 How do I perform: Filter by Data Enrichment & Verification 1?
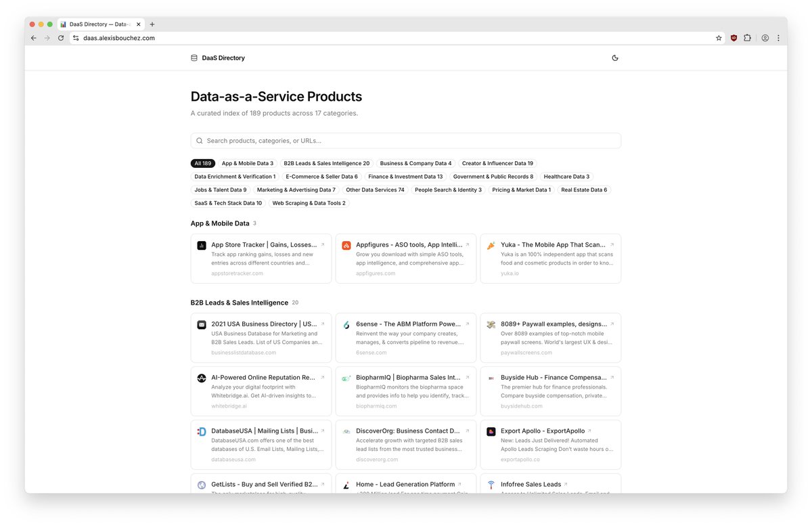coord(235,177)
